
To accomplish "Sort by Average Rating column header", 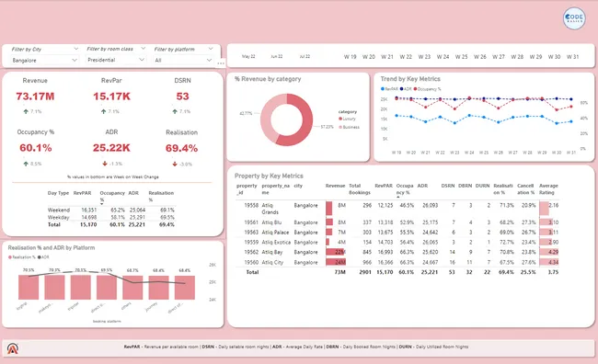I will point(548,189).
